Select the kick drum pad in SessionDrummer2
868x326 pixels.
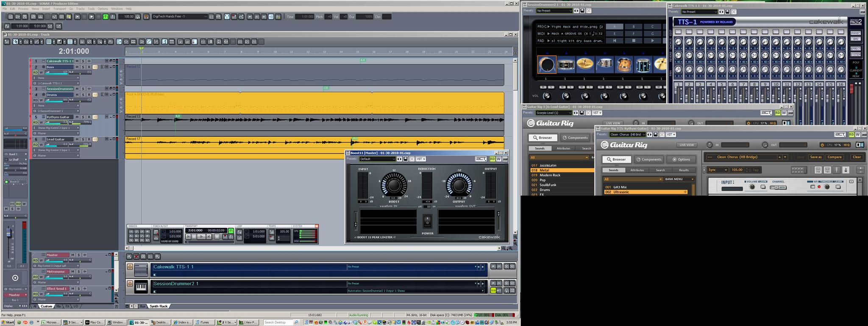[547, 65]
